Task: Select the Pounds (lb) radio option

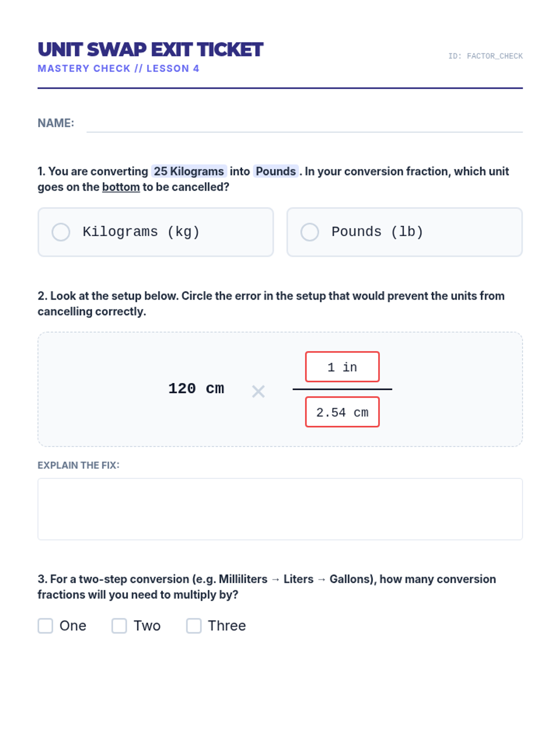Action: (x=309, y=232)
